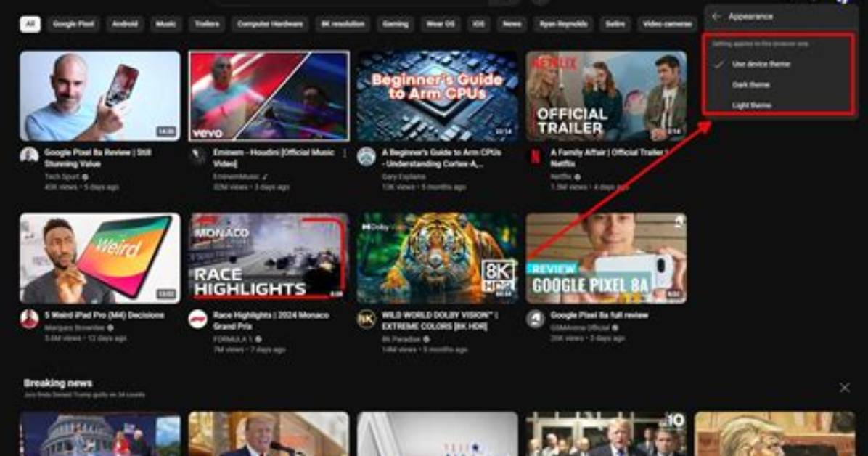Open title 'Race Highlights | 2024 Monaco Grand Prix'
Screen dimensions: 868x456
271,320
